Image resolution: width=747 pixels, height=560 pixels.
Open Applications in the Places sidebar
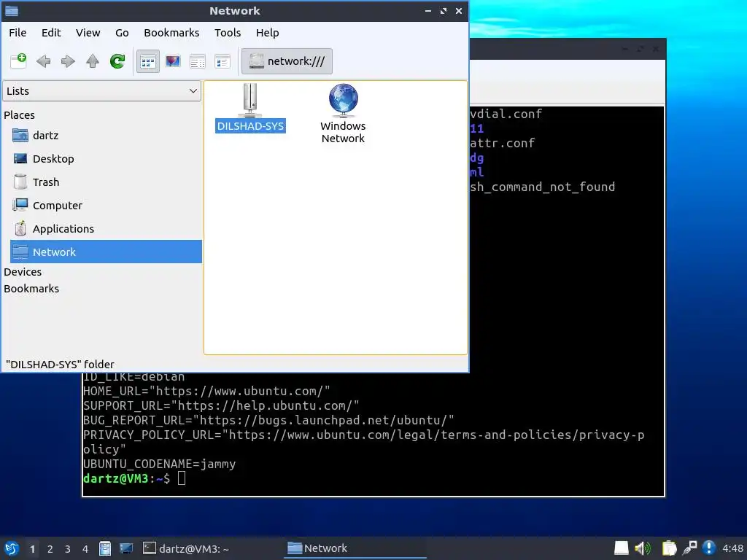(x=106, y=228)
